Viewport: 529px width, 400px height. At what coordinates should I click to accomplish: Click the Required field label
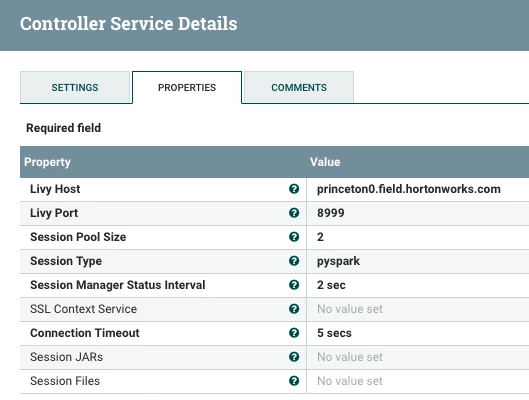(63, 128)
